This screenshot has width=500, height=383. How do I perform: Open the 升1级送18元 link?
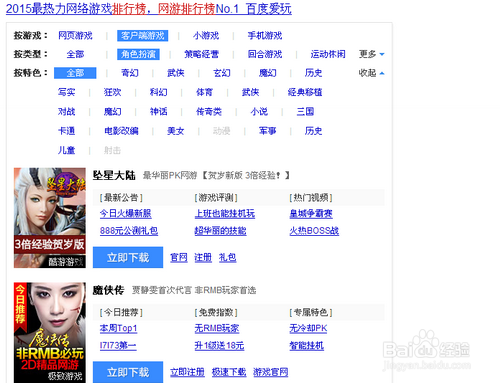[x=219, y=346]
